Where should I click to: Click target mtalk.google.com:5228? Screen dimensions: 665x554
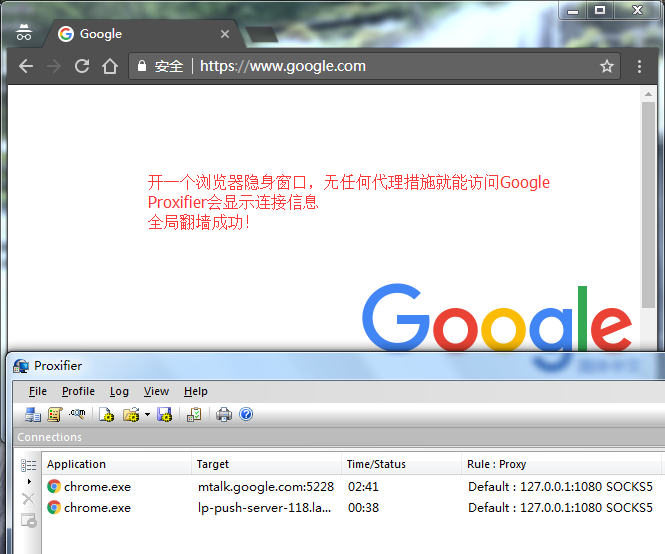(266, 487)
